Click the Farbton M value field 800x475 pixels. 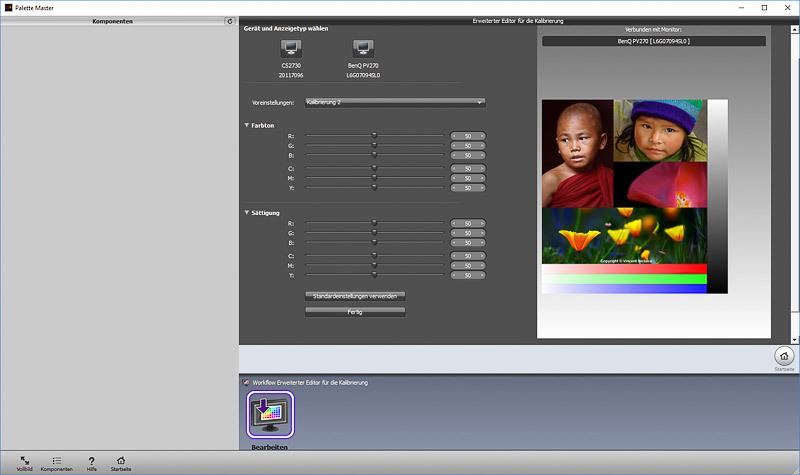coord(468,178)
